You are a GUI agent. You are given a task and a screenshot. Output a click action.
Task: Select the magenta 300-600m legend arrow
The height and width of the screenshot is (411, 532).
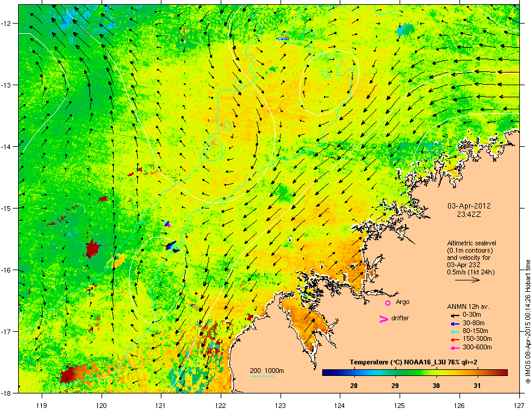[x=454, y=348]
